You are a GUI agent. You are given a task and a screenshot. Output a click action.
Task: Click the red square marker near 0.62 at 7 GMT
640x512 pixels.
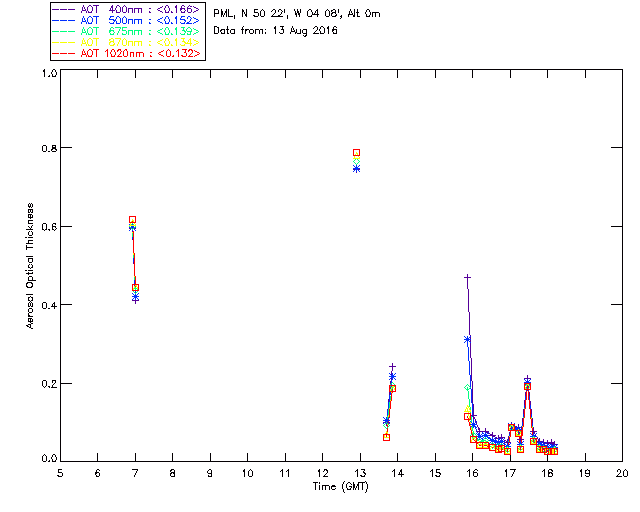click(132, 220)
